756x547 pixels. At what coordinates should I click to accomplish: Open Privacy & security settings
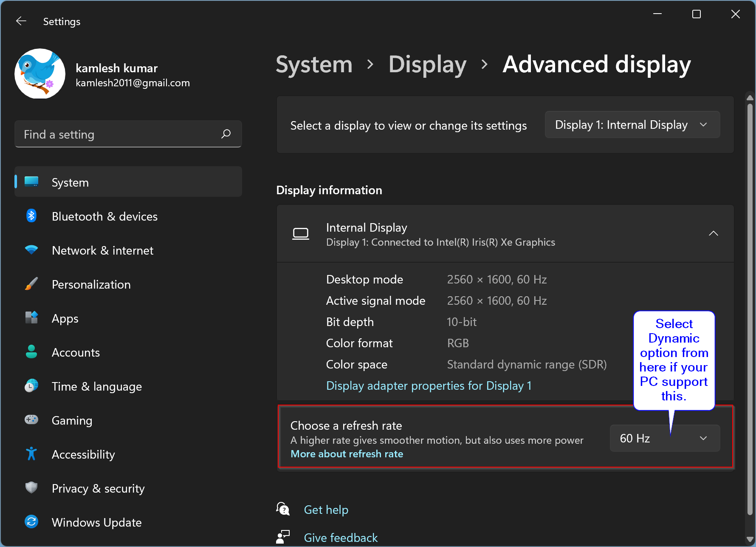click(128, 488)
